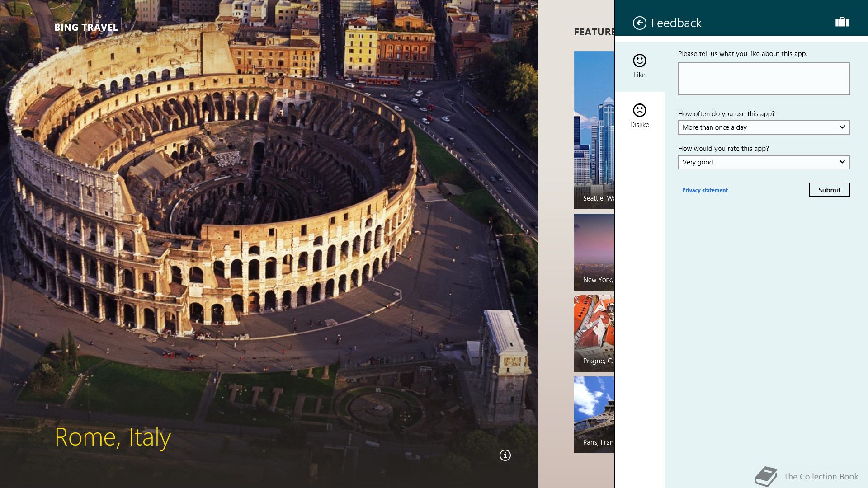Viewport: 868px width, 488px height.
Task: Click the Feedback panel title
Action: click(676, 23)
